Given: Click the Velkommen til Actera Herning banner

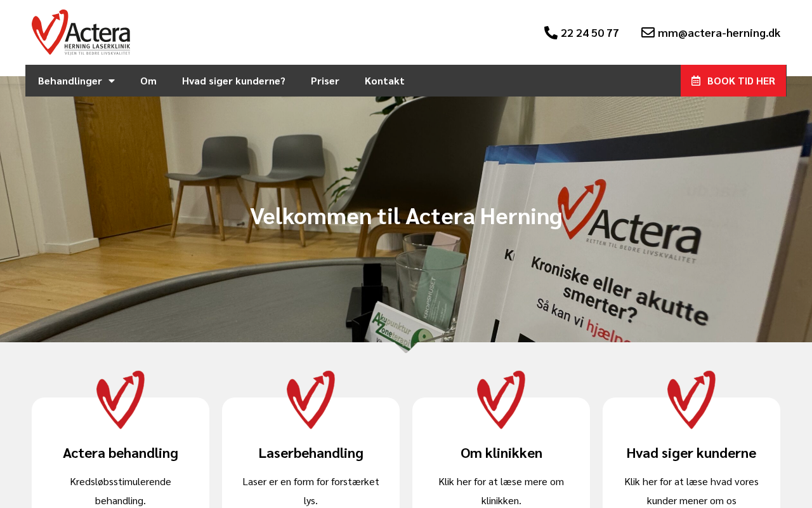Looking at the screenshot, I should [x=406, y=216].
